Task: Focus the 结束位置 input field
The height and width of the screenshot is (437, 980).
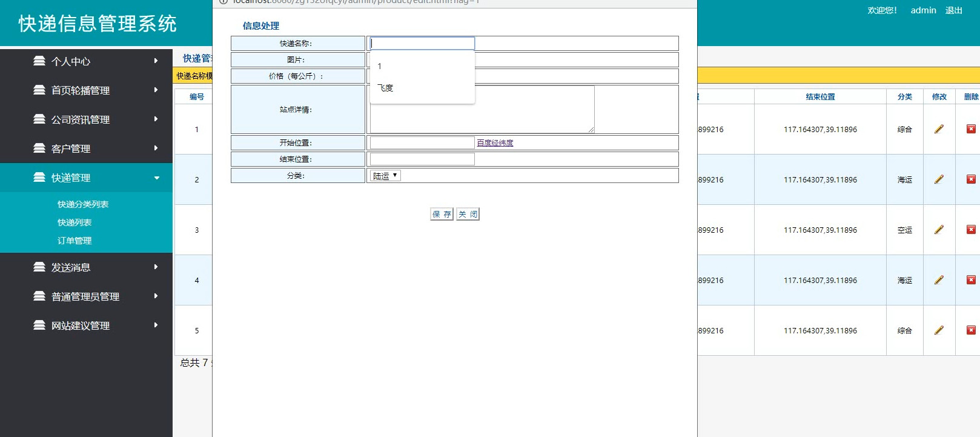Action: click(x=422, y=159)
